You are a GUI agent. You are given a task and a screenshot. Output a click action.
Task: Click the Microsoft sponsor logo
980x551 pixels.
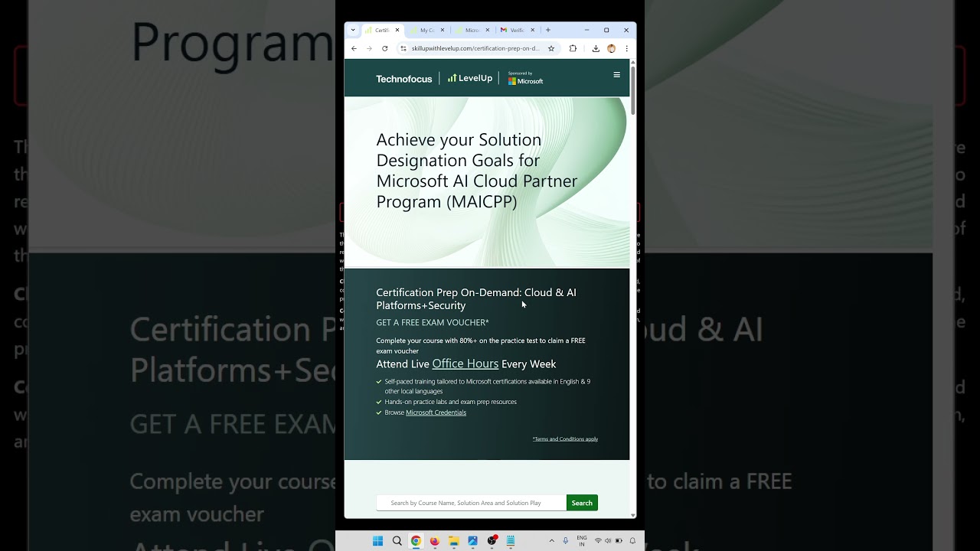pyautogui.click(x=525, y=78)
